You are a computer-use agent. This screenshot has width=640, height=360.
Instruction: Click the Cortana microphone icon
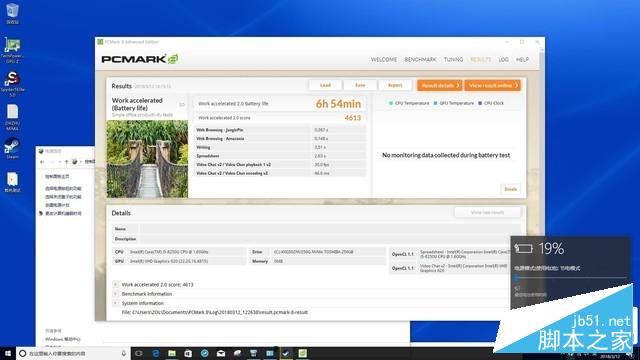click(x=123, y=353)
